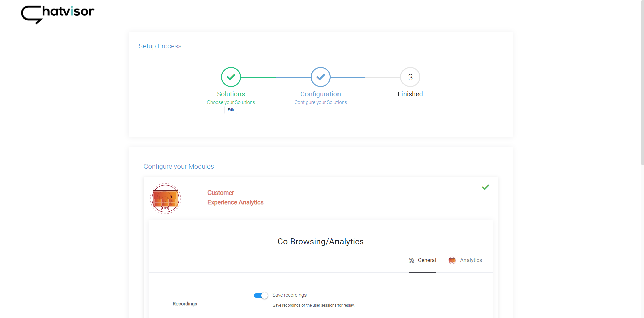The image size is (644, 318).
Task: Click the Configuration step label
Action: point(321,94)
